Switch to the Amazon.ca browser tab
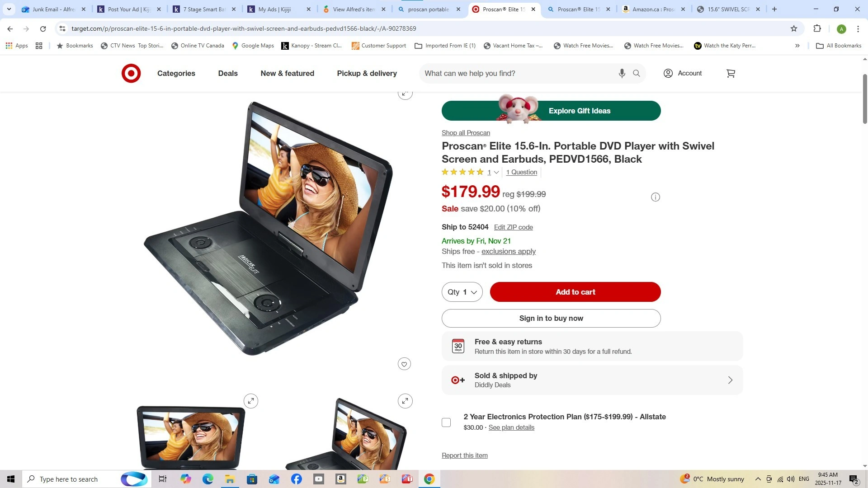Screen dimensions: 868x488 pyautogui.click(x=654, y=9)
